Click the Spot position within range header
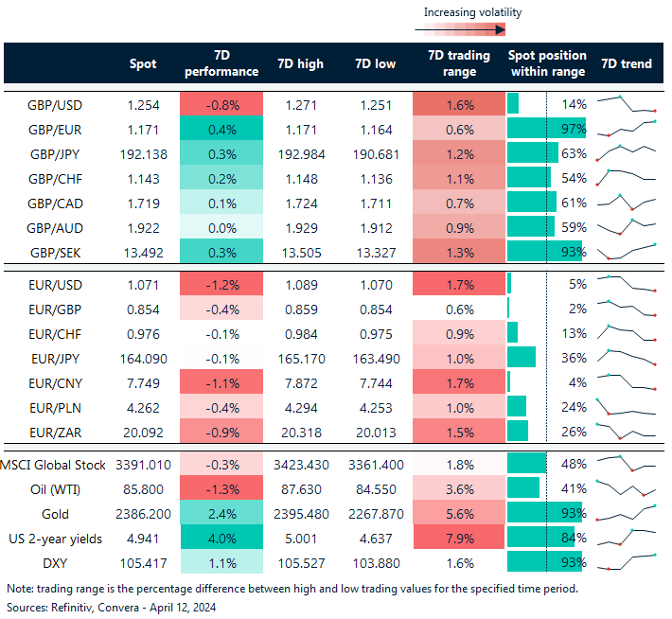The image size is (672, 619). click(547, 63)
